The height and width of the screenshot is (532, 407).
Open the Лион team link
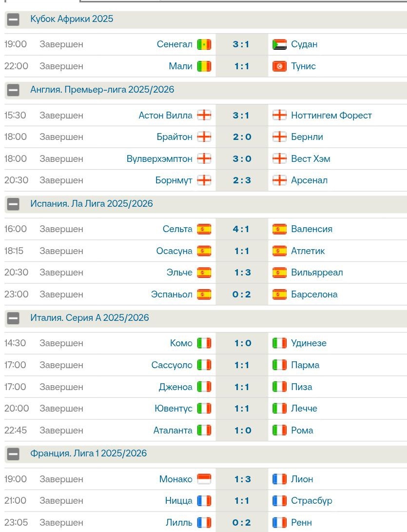pos(302,479)
